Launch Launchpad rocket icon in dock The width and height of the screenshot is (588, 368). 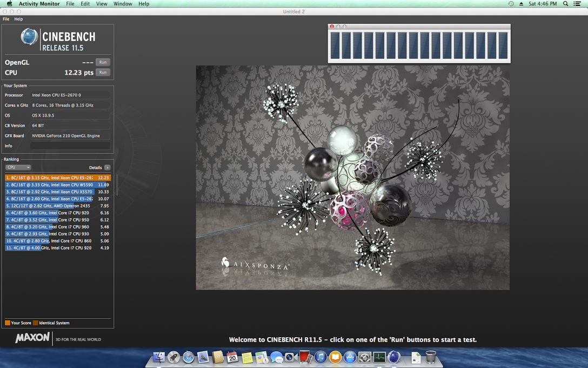pos(173,357)
